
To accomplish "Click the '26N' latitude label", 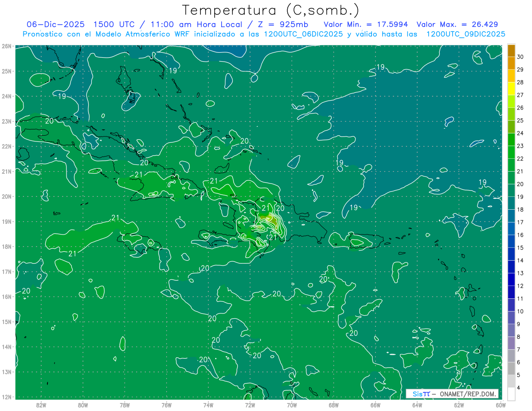I will click(6, 46).
